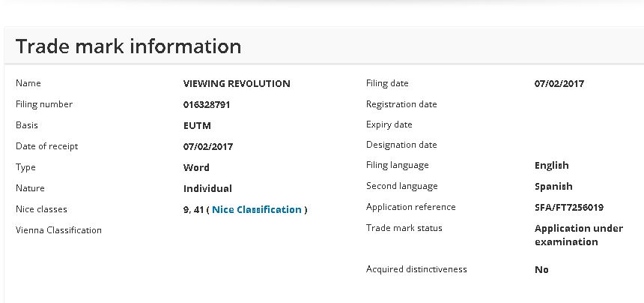Click the "Trade mark information" heading
The width and height of the screenshot is (644, 303).
coord(128,46)
